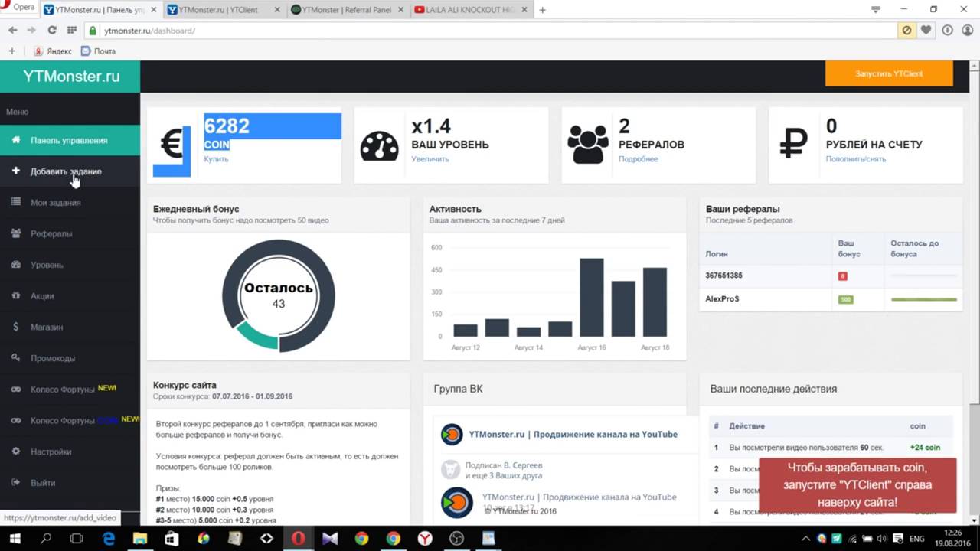Click the ad blocker icon in address bar
Image resolution: width=980 pixels, height=551 pixels.
(x=907, y=31)
